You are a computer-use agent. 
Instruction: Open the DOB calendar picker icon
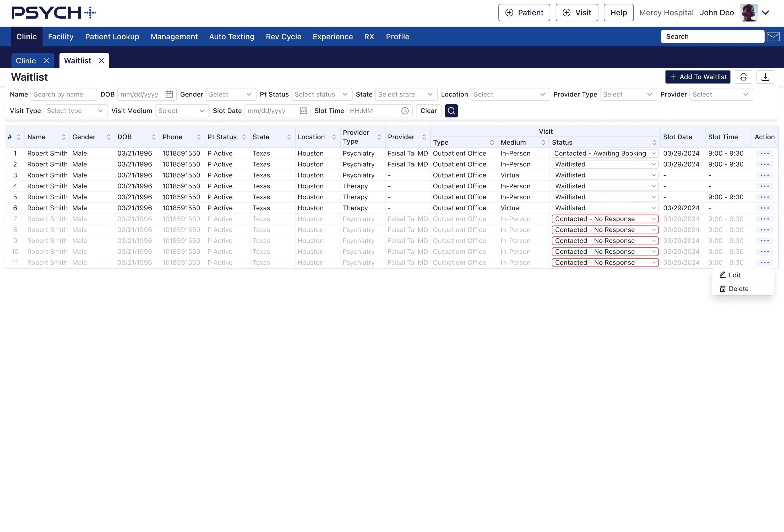pyautogui.click(x=169, y=94)
